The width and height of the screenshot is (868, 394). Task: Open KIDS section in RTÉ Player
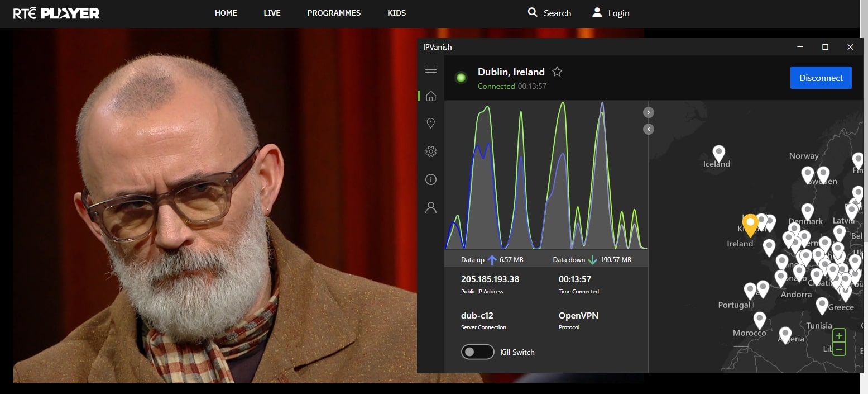point(396,13)
